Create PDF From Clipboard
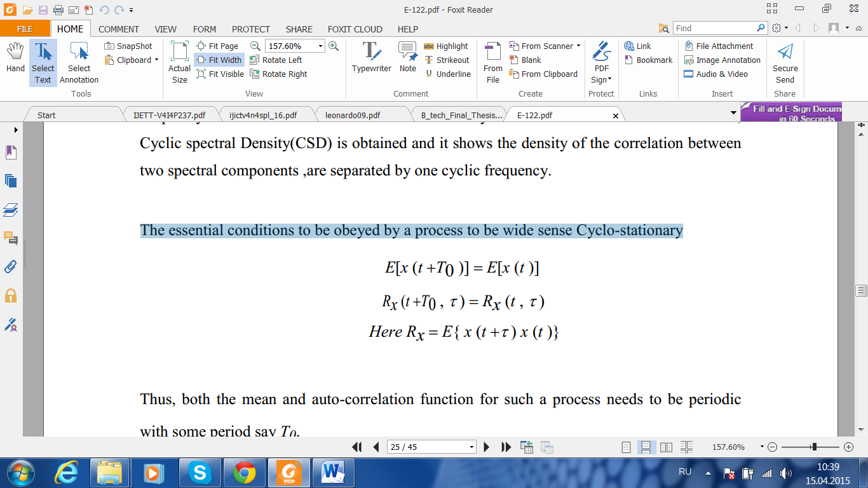The height and width of the screenshot is (488, 868). 543,74
